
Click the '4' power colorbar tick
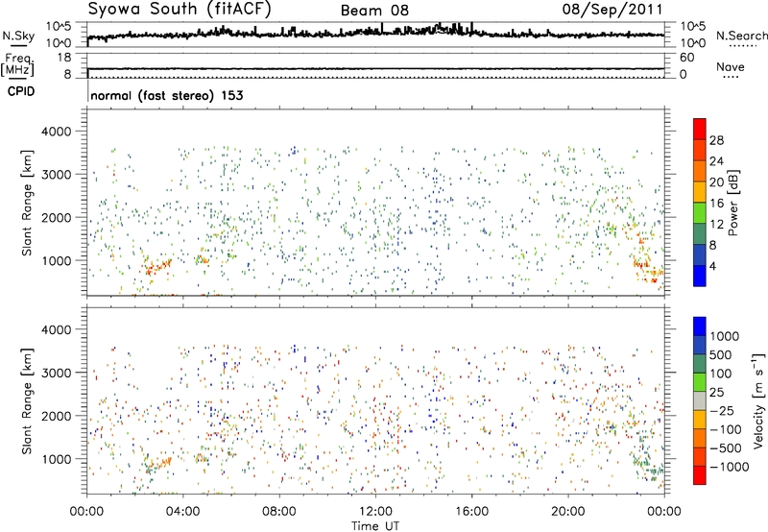tap(712, 266)
